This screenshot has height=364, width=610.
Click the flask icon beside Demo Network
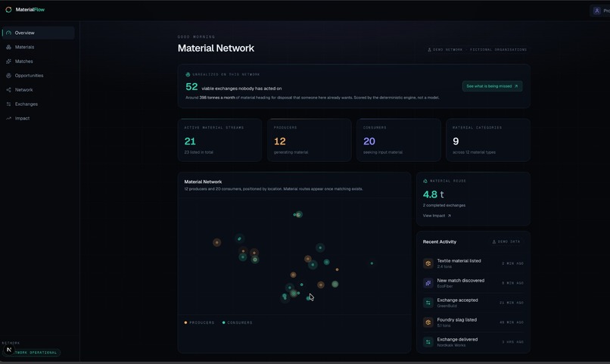pyautogui.click(x=429, y=50)
